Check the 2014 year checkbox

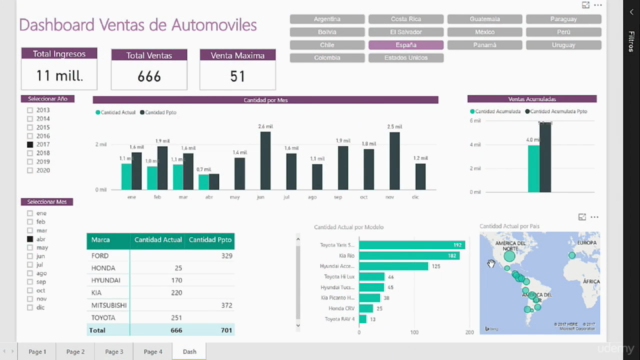(30, 119)
